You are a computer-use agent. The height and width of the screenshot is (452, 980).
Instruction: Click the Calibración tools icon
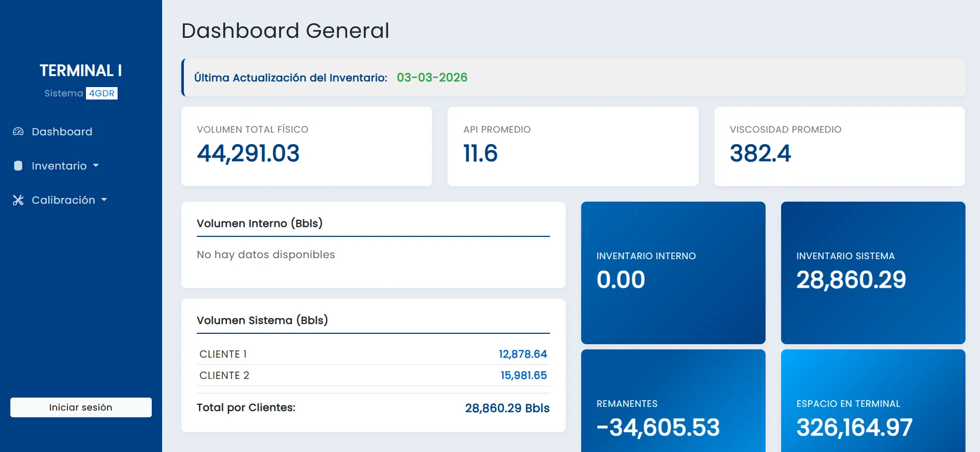pos(18,200)
